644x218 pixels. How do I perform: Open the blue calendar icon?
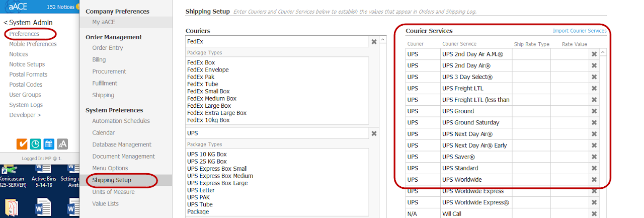click(49, 144)
